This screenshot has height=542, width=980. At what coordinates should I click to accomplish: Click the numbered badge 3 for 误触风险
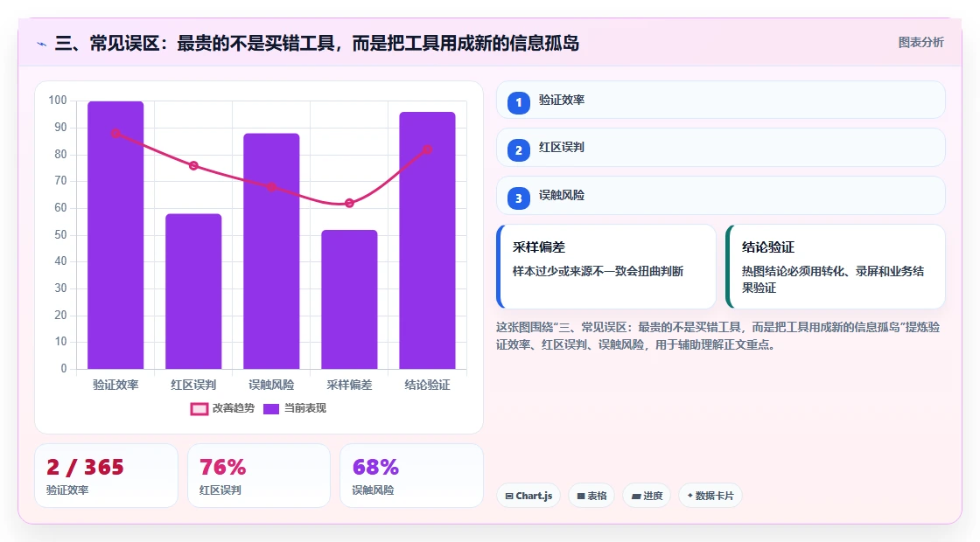pyautogui.click(x=518, y=198)
